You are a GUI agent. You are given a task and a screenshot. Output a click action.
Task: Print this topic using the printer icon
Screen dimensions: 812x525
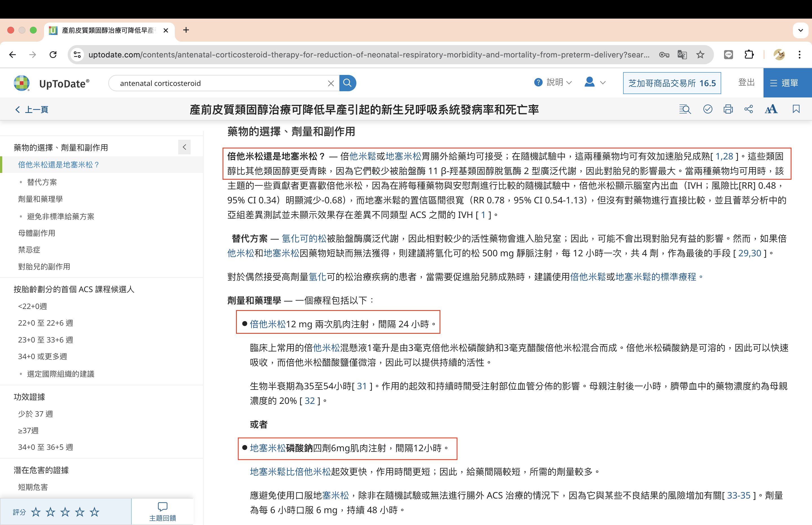point(728,109)
